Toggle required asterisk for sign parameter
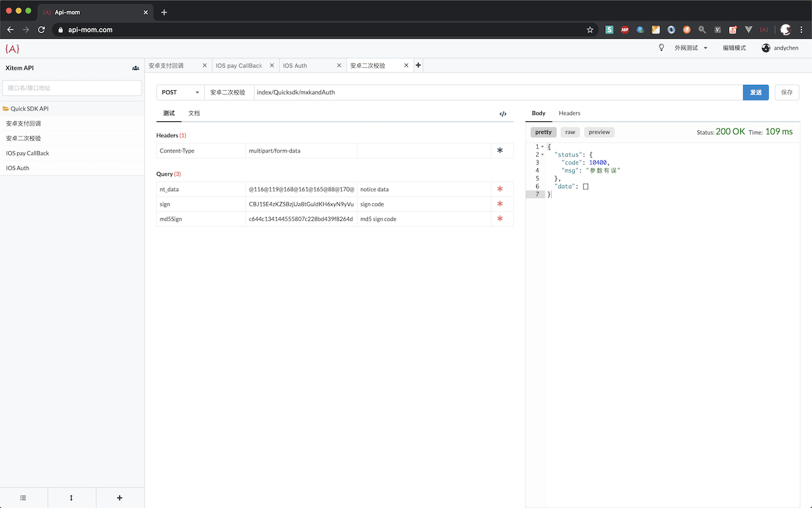Screen dimensions: 812x508 click(x=500, y=204)
